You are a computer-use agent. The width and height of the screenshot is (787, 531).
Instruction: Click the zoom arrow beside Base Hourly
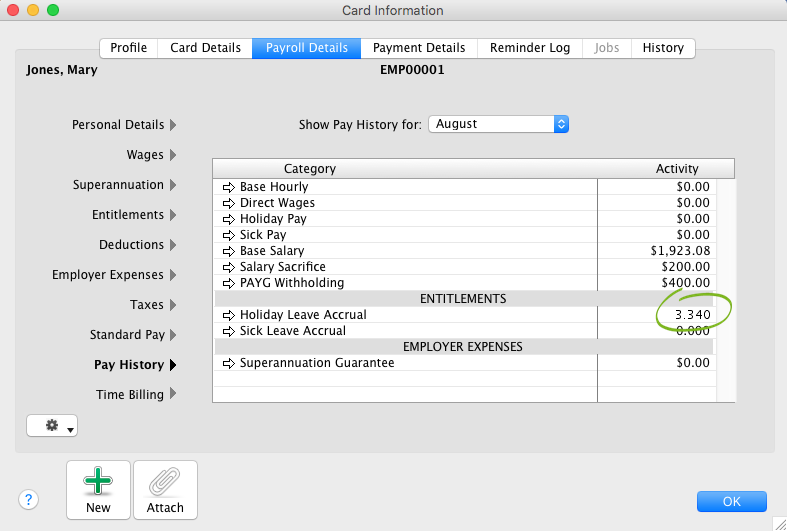pos(228,187)
